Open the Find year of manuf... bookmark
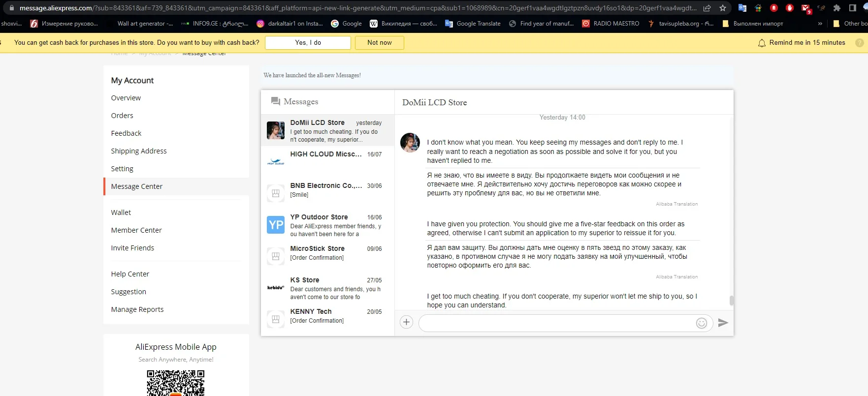Viewport: 868px width, 396px height. pos(542,24)
